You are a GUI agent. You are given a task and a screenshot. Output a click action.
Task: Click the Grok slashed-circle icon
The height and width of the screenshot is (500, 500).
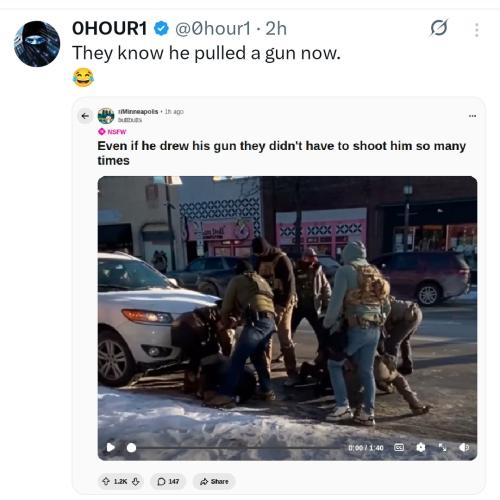pos(439,28)
